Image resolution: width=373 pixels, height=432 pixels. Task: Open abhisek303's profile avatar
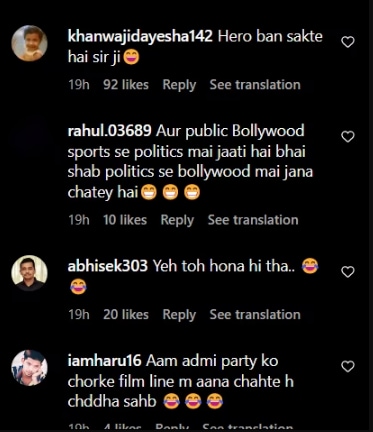click(29, 273)
